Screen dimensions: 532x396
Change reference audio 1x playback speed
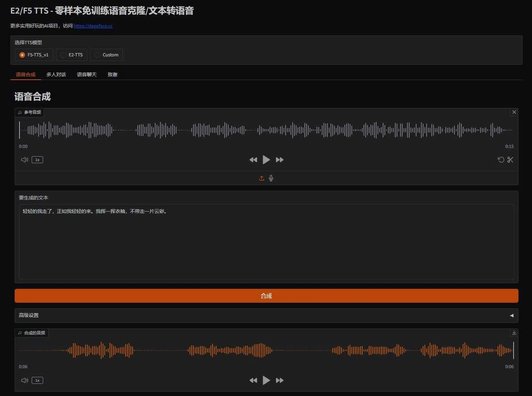click(37, 160)
